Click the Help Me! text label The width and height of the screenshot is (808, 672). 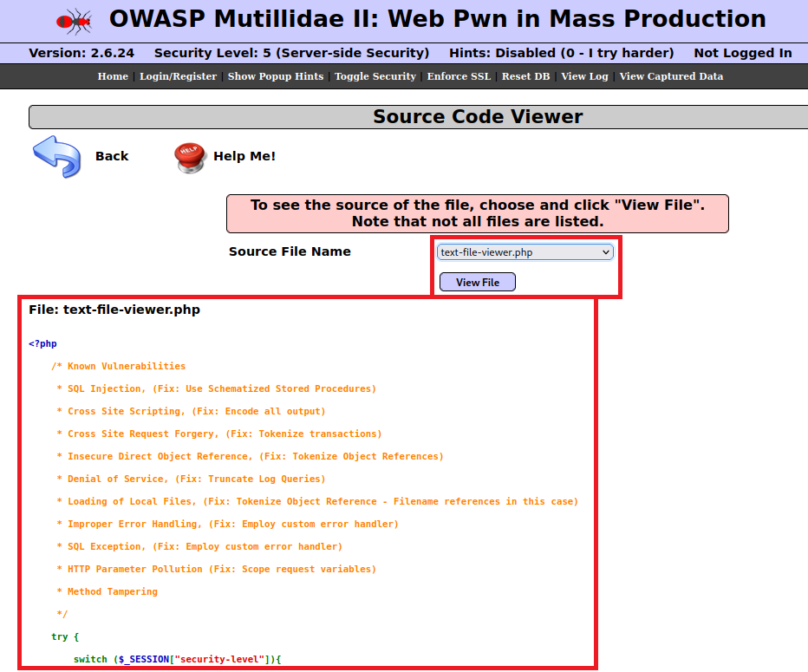[x=244, y=156]
